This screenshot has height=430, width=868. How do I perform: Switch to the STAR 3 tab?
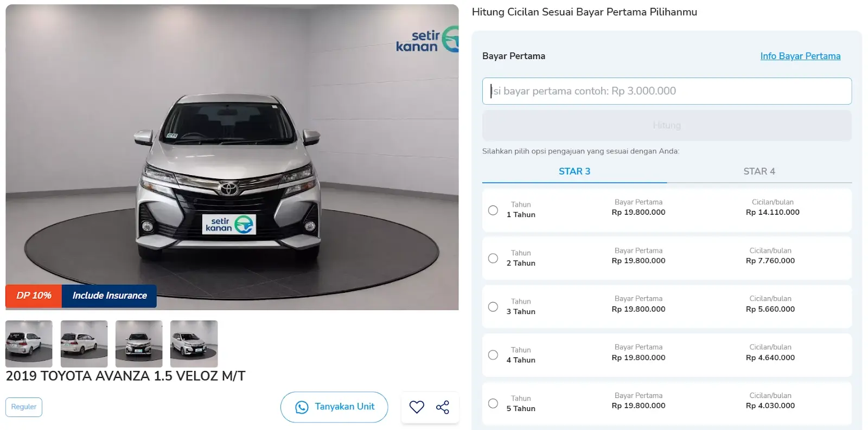[574, 171]
